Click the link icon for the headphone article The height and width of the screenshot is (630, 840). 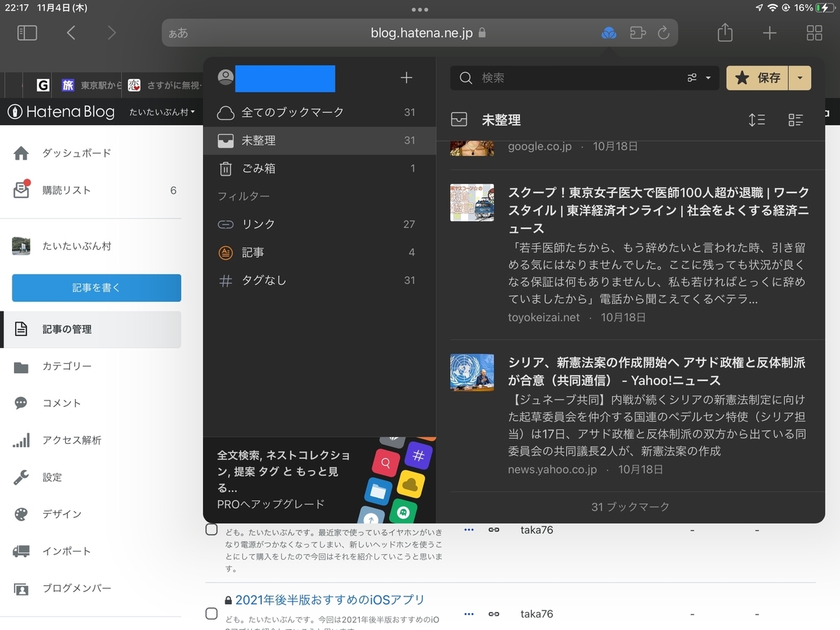click(493, 530)
